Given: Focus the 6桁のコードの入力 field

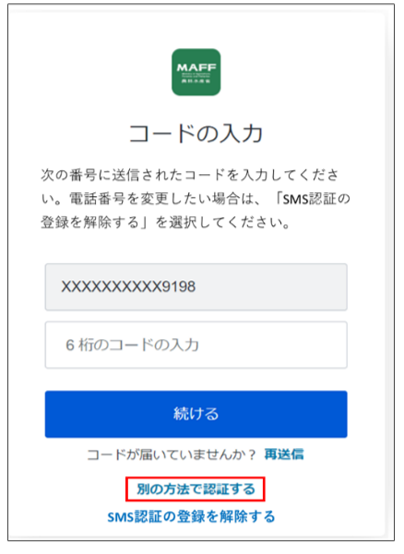Looking at the screenshot, I should click(196, 345).
